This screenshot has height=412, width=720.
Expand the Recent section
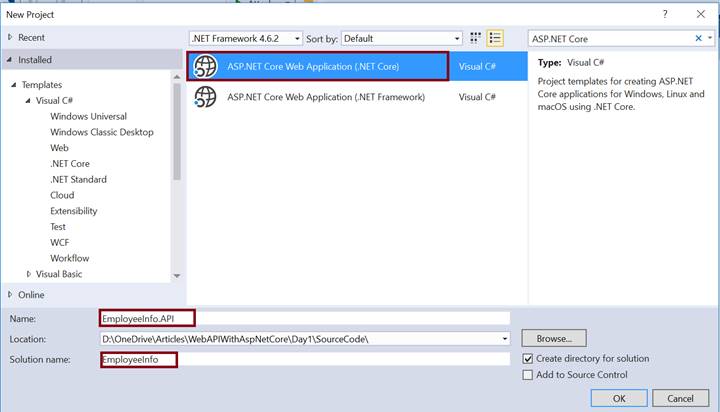coord(10,37)
